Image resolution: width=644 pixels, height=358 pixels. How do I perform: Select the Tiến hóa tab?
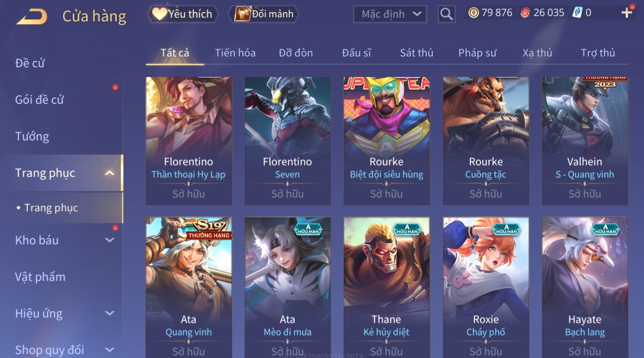[235, 53]
